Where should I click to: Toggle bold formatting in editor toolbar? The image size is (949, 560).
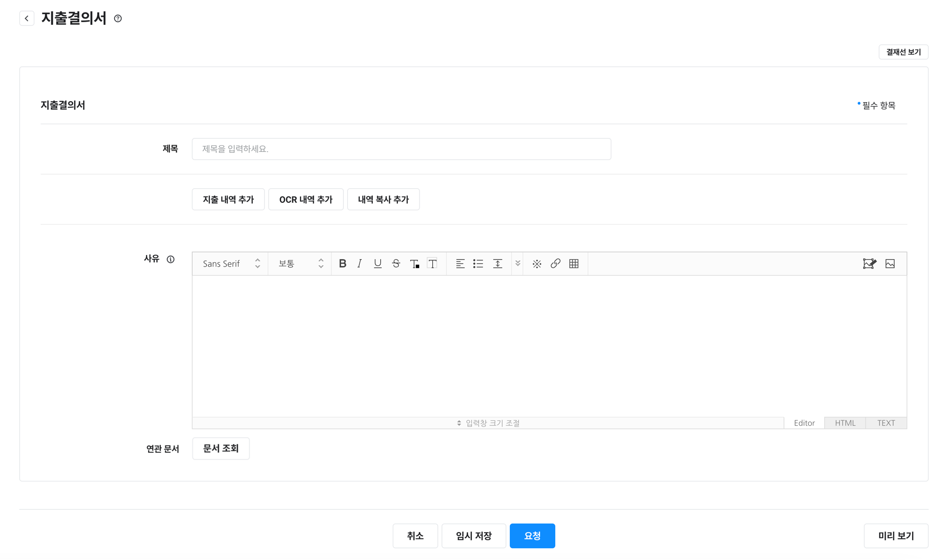(343, 264)
